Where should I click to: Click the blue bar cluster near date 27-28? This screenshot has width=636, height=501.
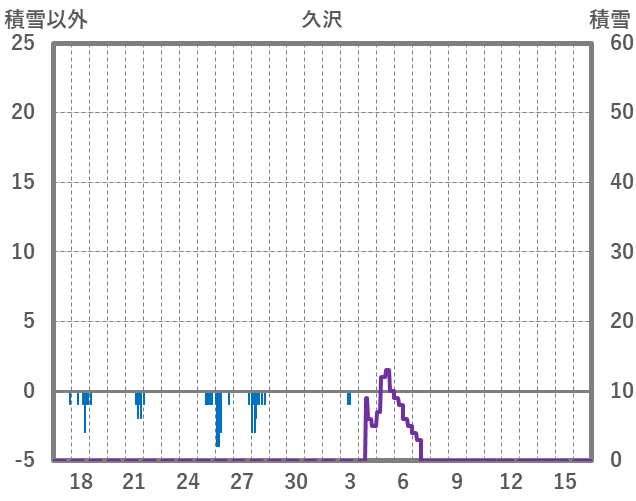255,405
